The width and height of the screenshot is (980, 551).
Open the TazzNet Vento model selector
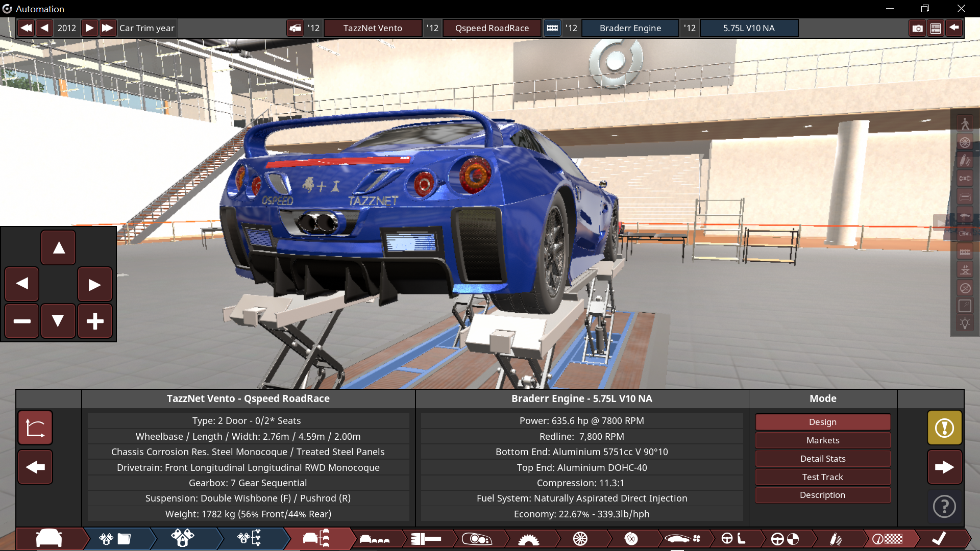(x=373, y=28)
